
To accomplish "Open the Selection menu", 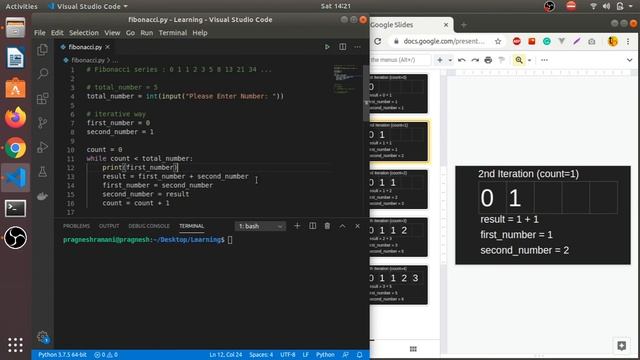I will tap(84, 33).
